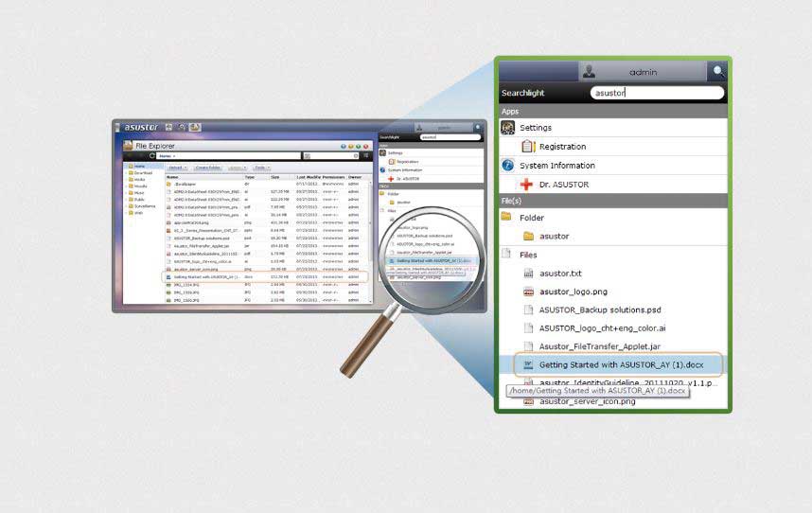
Task: Sort by the Type column header in File Explorer
Action: pos(256,177)
